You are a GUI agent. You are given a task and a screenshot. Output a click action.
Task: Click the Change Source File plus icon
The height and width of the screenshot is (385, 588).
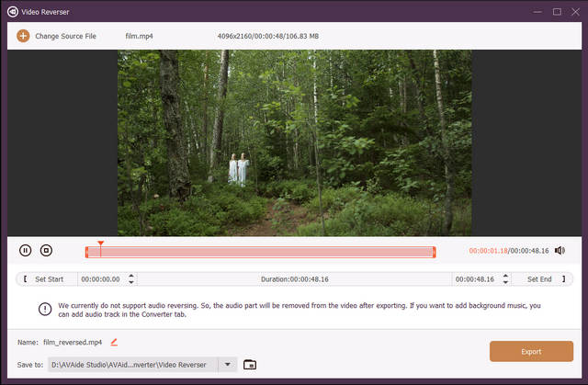click(23, 36)
